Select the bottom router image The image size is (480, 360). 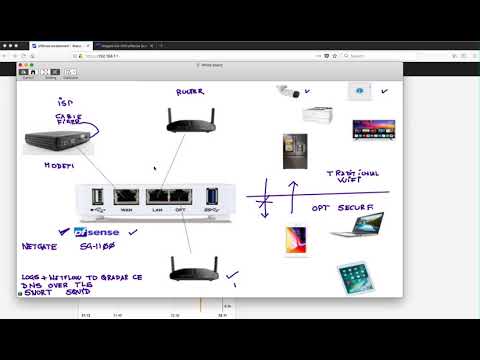(194, 269)
